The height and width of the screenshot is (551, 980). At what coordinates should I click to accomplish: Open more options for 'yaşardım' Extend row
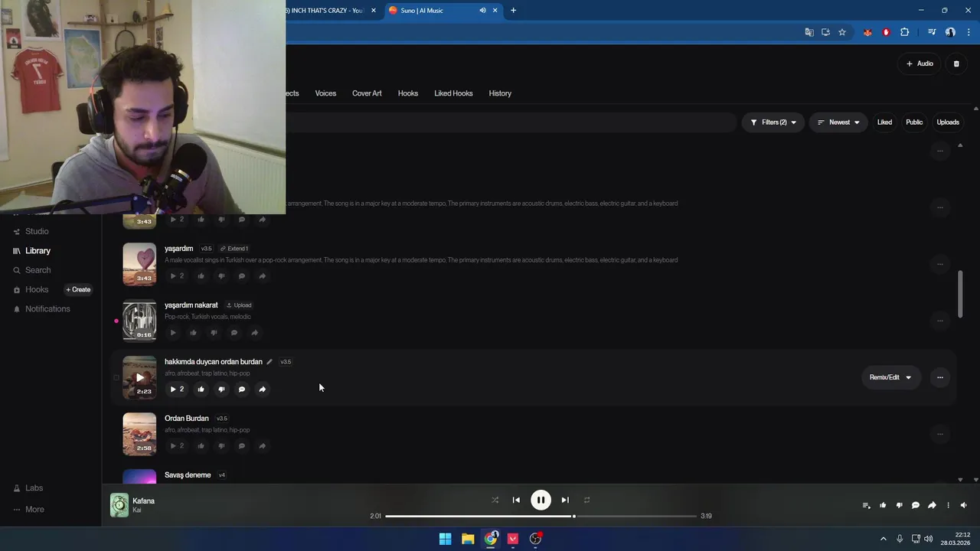pos(939,264)
